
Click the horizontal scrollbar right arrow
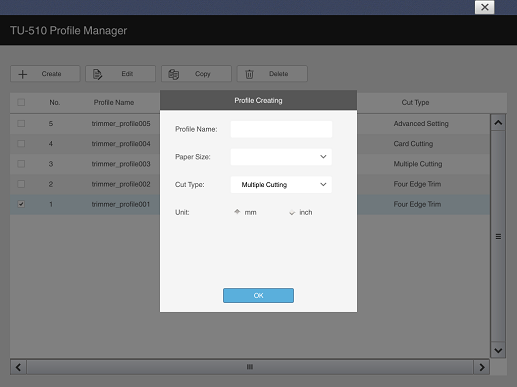(x=482, y=367)
